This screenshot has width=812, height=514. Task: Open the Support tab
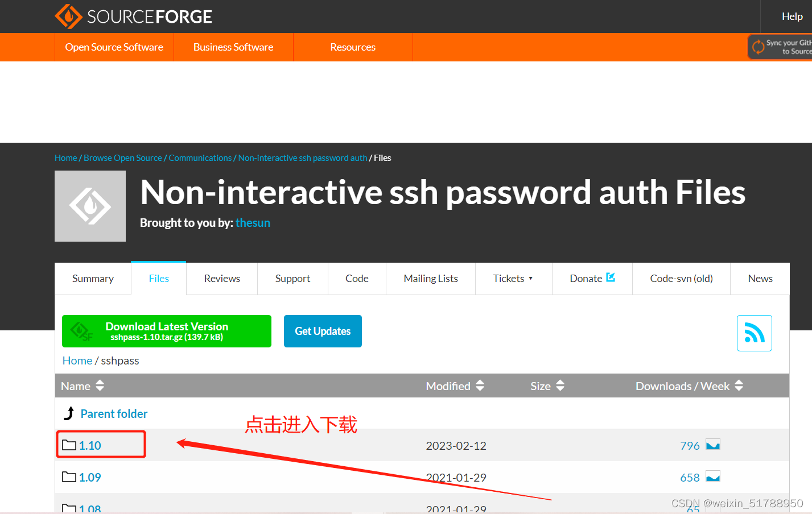292,279
